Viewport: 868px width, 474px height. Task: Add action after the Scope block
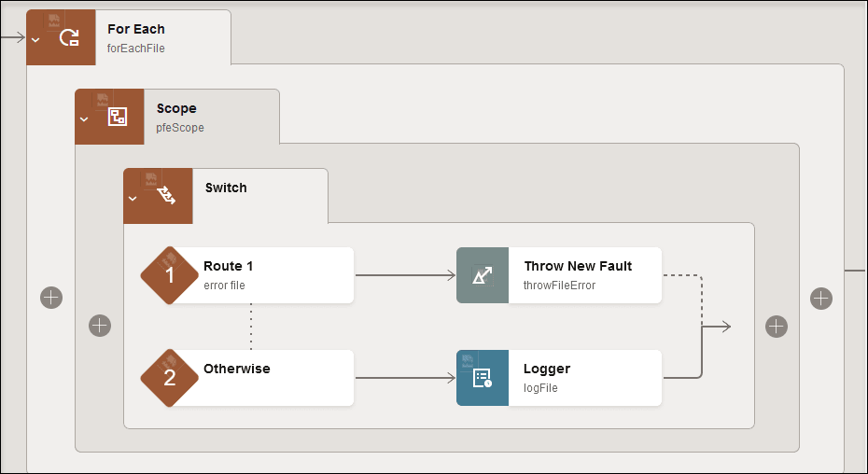click(x=821, y=298)
